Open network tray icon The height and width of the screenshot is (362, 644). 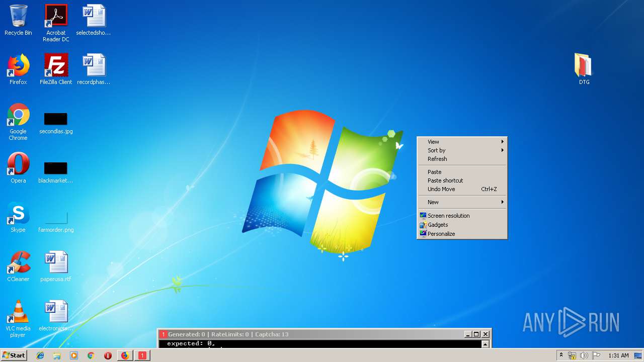(572, 355)
